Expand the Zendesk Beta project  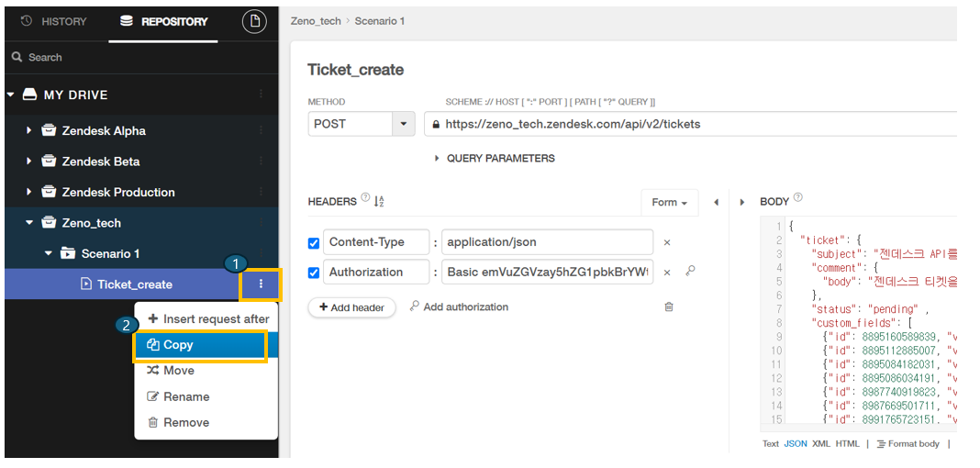[28, 162]
